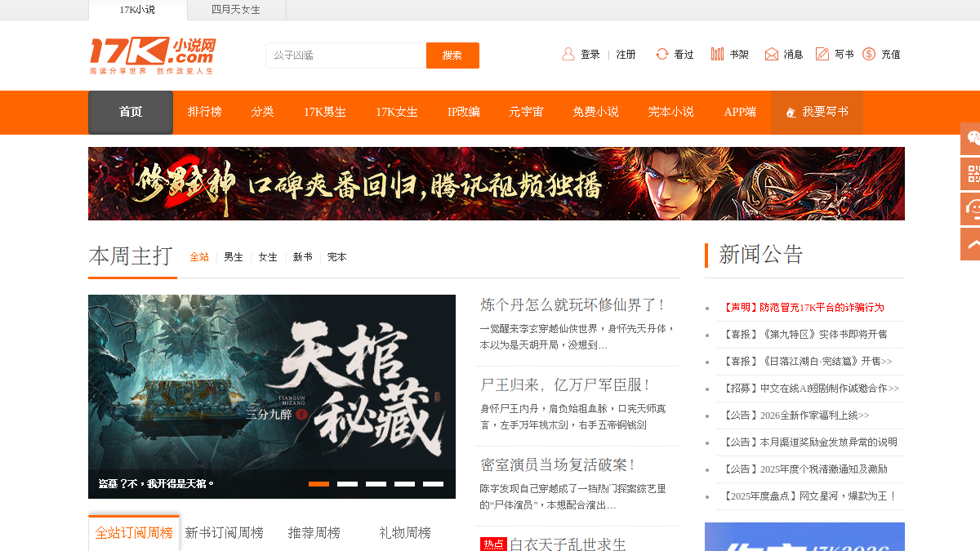980x551 pixels.
Task: Switch to the 四月天女生 top tab
Action: coord(236,10)
